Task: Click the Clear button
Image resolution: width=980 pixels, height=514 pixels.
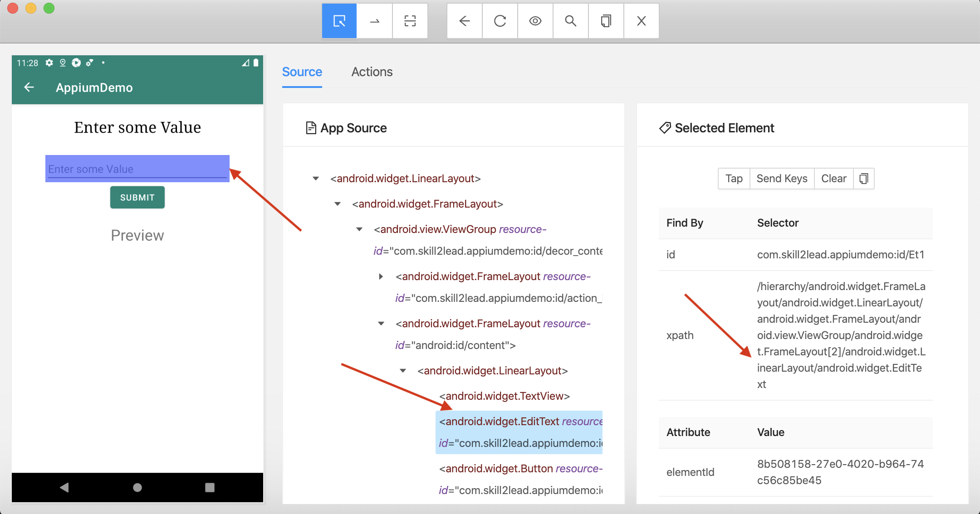Action: coord(833,178)
